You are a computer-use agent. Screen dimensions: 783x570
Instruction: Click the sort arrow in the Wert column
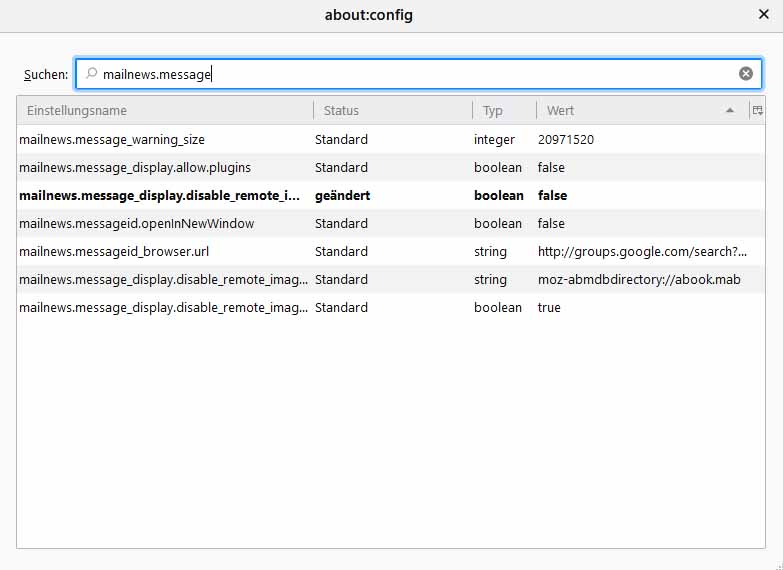tap(730, 110)
